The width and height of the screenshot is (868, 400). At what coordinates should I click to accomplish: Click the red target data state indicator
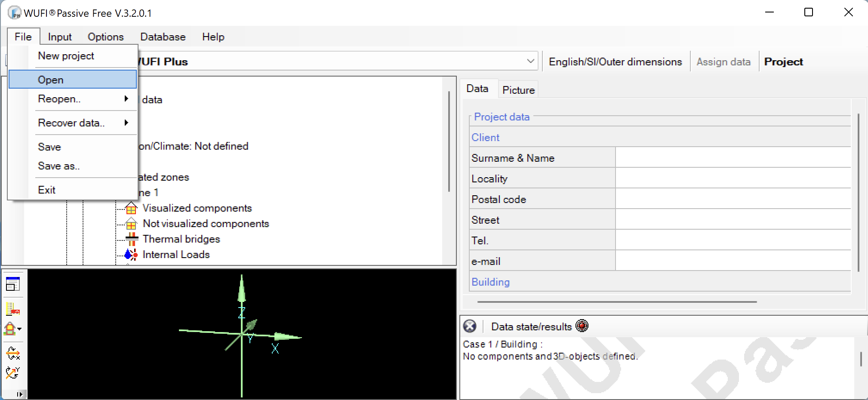(582, 326)
